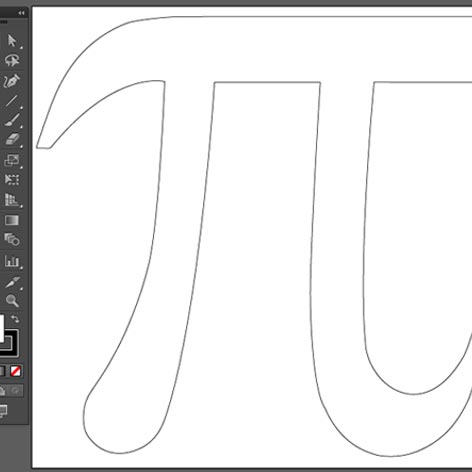Select the Pen tool
Viewport: 472px width, 472px height.
12,81
